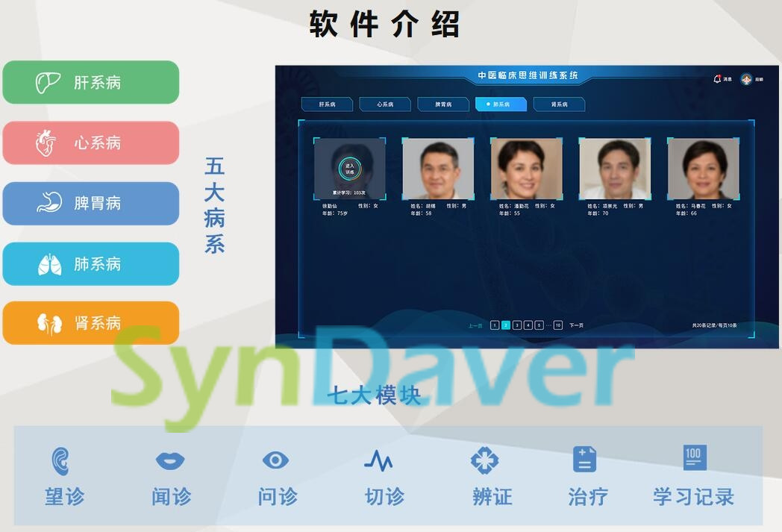Open patient 胡楣's photo thumbnail
Image resolution: width=782 pixels, height=532 pixels.
coord(437,168)
